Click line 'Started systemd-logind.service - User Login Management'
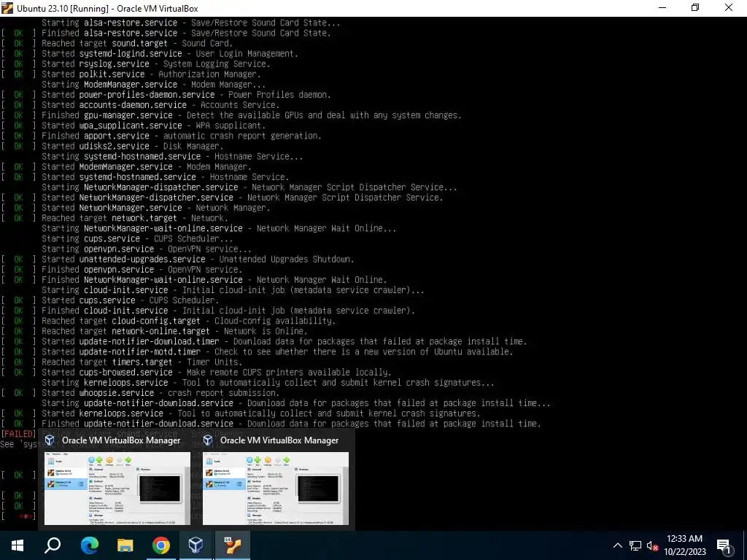Viewport: 747px width, 560px height. coord(169,54)
